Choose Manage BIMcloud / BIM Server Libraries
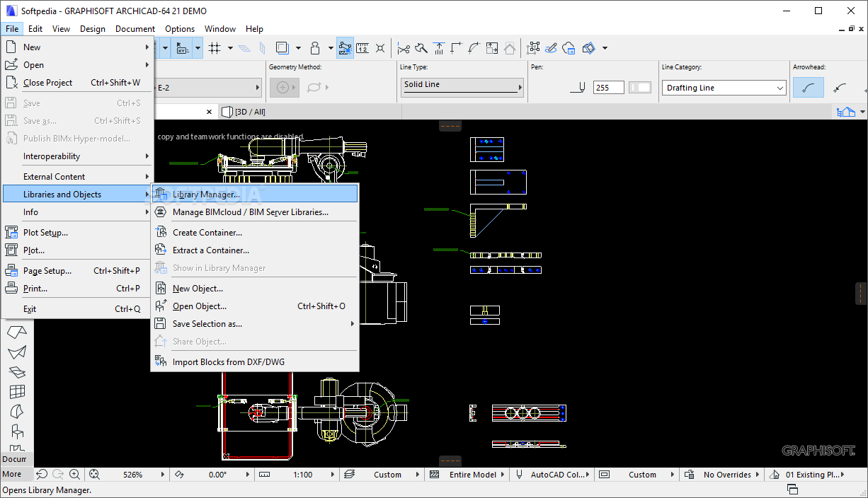Image resolution: width=868 pixels, height=498 pixels. click(255, 212)
